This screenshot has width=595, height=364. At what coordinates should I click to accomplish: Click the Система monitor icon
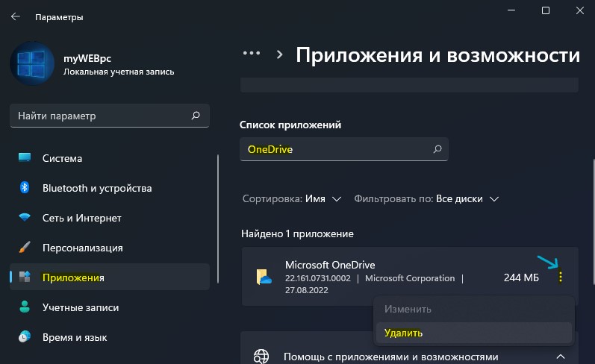(25, 157)
